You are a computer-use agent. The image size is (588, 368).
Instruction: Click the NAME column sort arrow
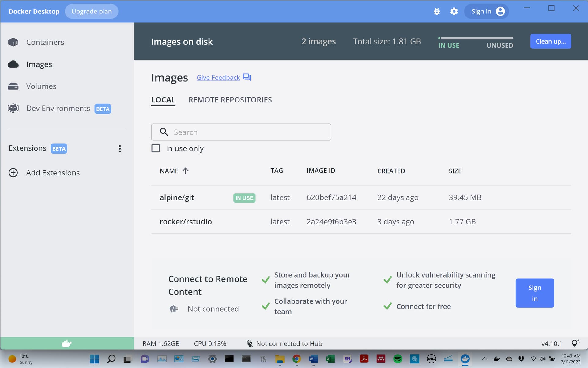click(186, 171)
